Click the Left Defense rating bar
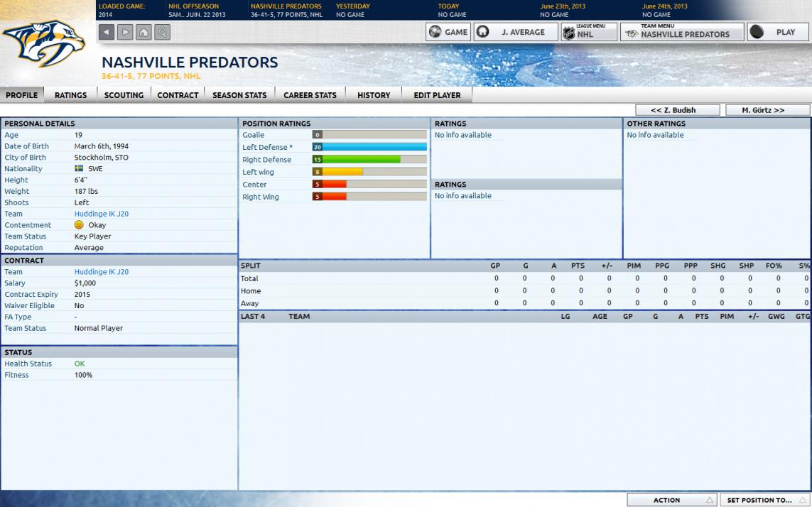Image resolution: width=812 pixels, height=507 pixels. coord(369,147)
